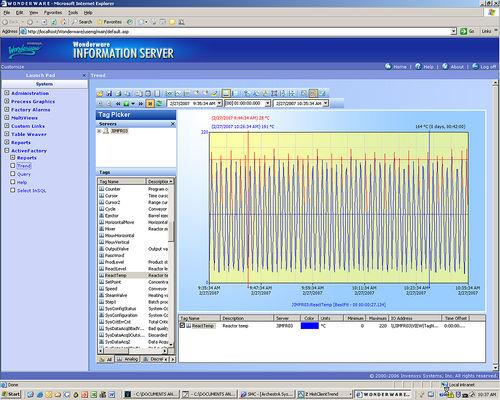
Task: Click the Query page icon in Launch Pad
Action: (13, 174)
